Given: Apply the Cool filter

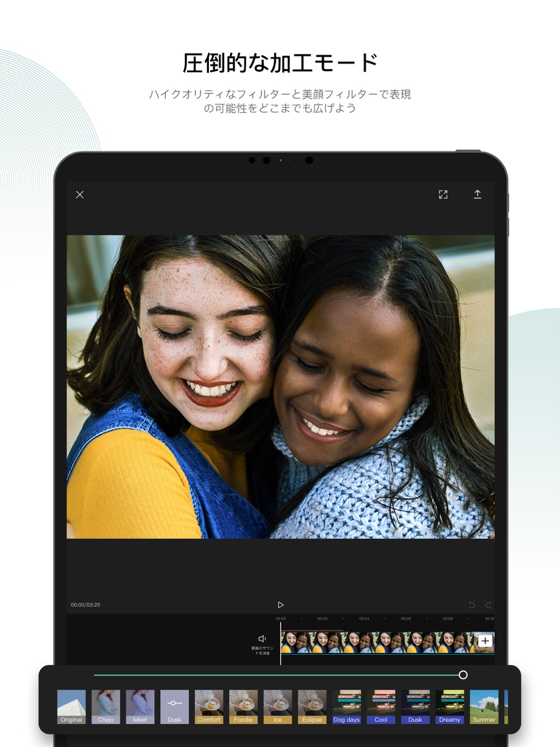Looking at the screenshot, I should click(x=381, y=707).
